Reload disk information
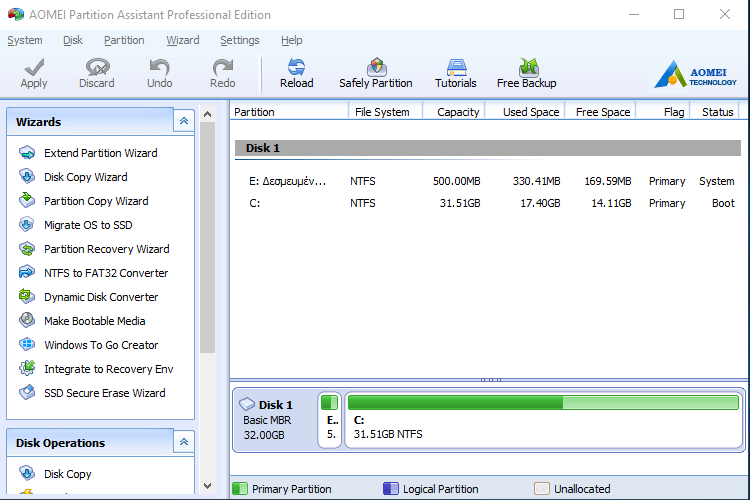This screenshot has height=500, width=750. click(297, 73)
